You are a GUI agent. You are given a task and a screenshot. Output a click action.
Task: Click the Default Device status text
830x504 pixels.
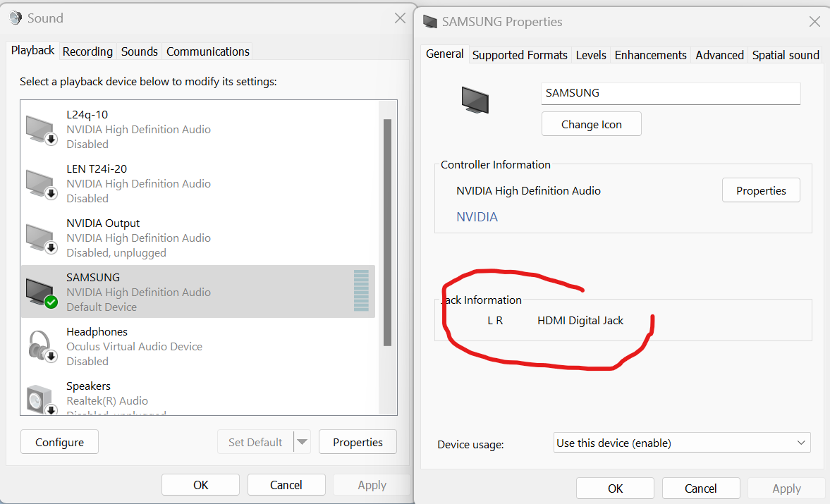(x=101, y=307)
